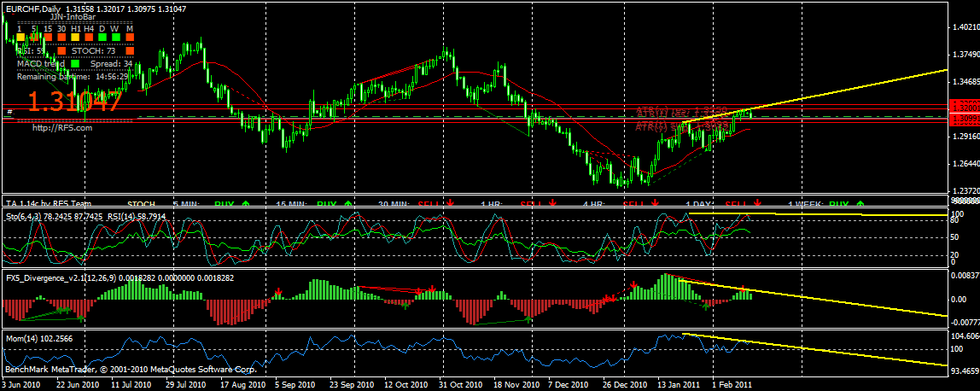980x391 pixels.
Task: Click the 5 MIN BUY up arrow
Action: tap(245, 203)
